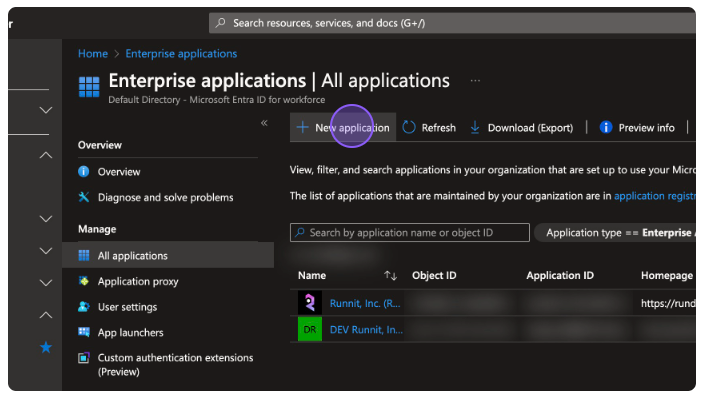Click the favorites star in left rail
The height and width of the screenshot is (399, 704).
(46, 347)
